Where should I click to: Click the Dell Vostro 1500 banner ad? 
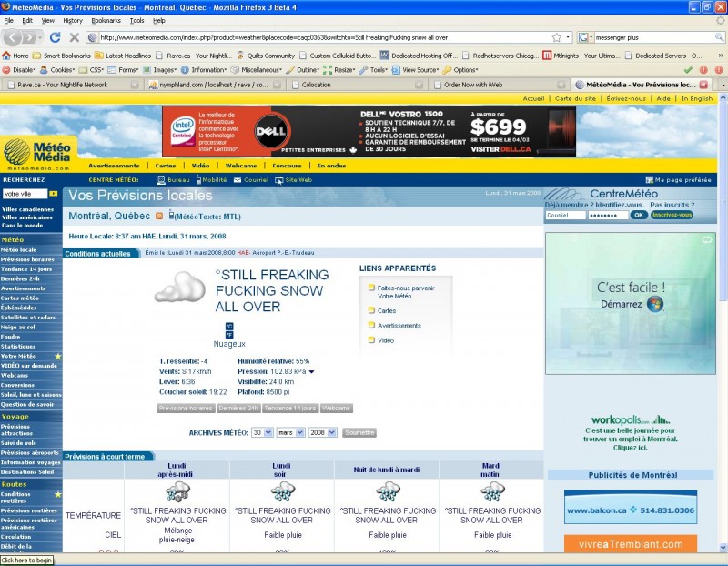pos(369,131)
